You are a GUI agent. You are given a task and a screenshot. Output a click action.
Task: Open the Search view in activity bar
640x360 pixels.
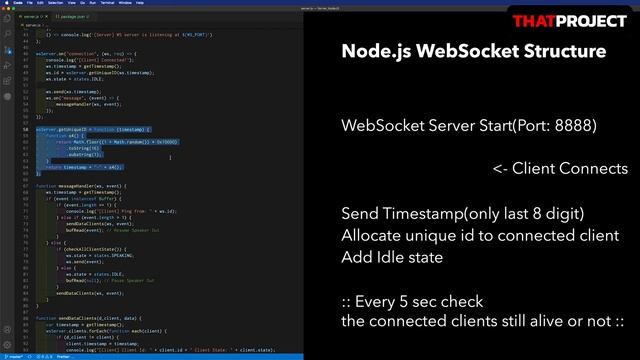[7, 34]
